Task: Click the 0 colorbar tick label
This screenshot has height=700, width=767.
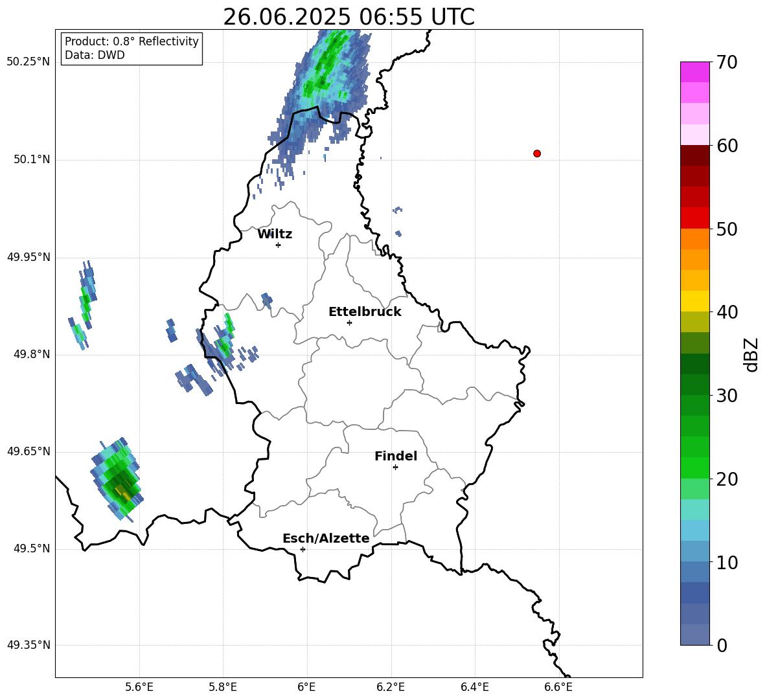Action: click(722, 646)
